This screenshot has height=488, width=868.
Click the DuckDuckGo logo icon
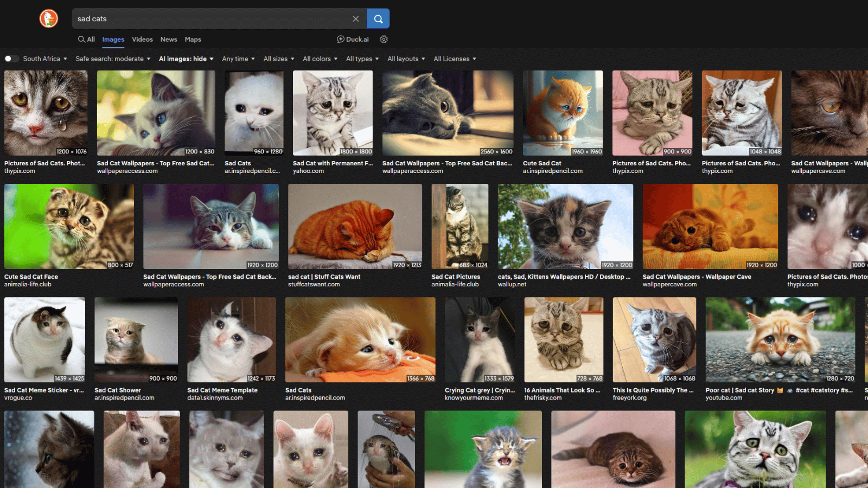coord(49,18)
